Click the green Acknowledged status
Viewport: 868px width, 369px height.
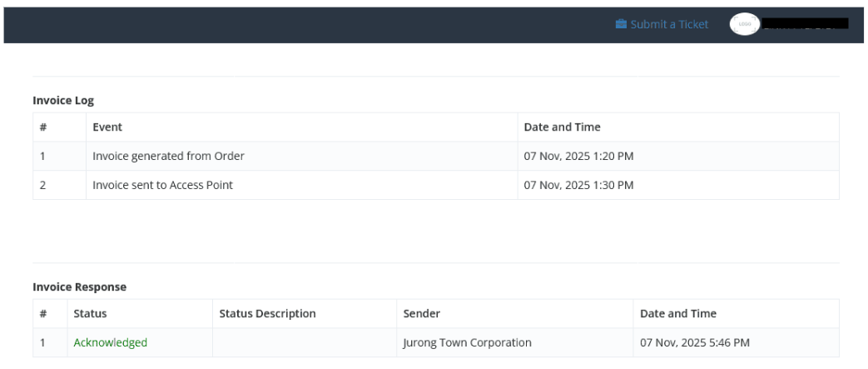coord(110,342)
